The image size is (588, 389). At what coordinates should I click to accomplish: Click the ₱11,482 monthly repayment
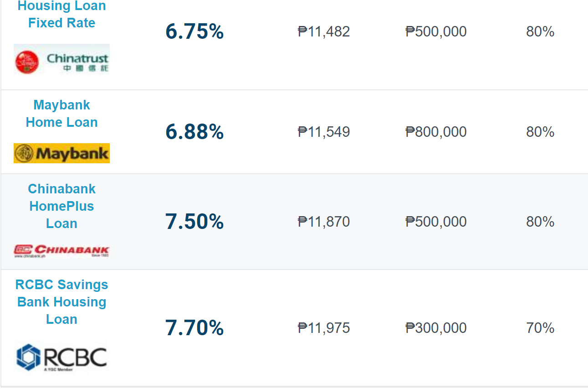(x=324, y=32)
